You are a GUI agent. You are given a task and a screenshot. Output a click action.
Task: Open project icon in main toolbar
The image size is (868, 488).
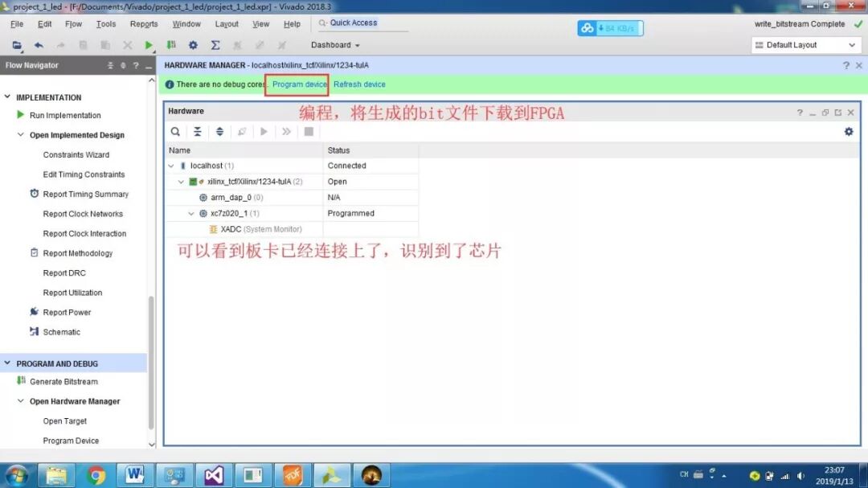17,45
